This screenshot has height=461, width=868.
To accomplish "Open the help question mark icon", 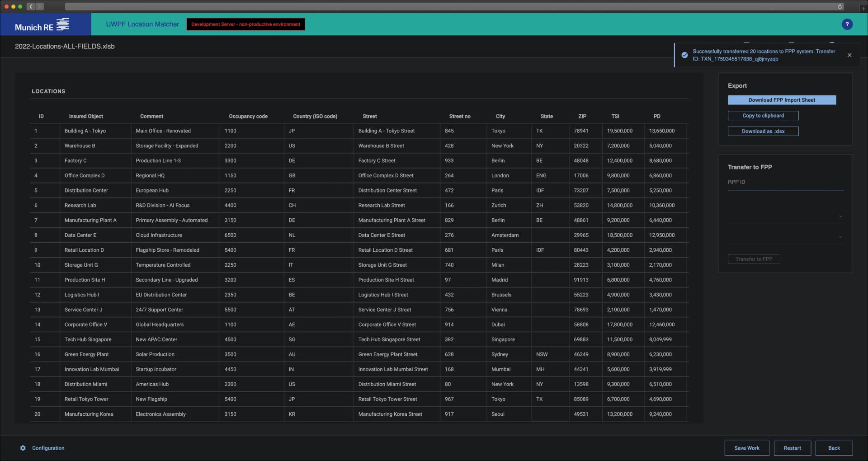I will (x=847, y=24).
